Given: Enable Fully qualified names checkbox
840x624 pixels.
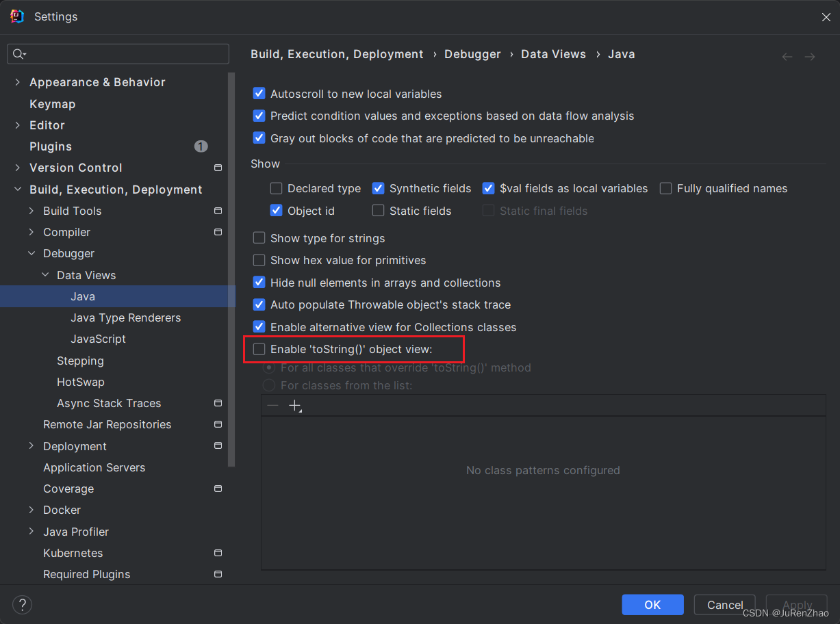Looking at the screenshot, I should tap(665, 188).
